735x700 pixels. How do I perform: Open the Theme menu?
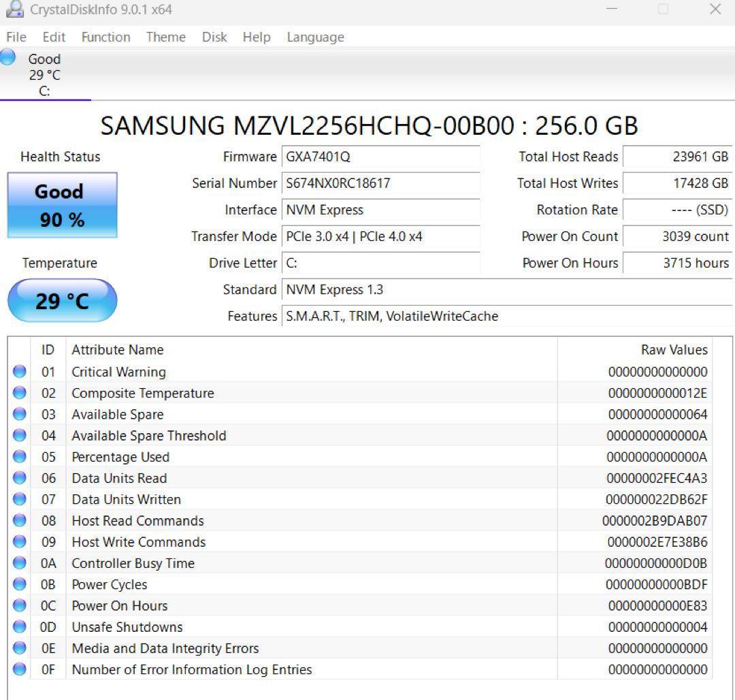tap(165, 37)
